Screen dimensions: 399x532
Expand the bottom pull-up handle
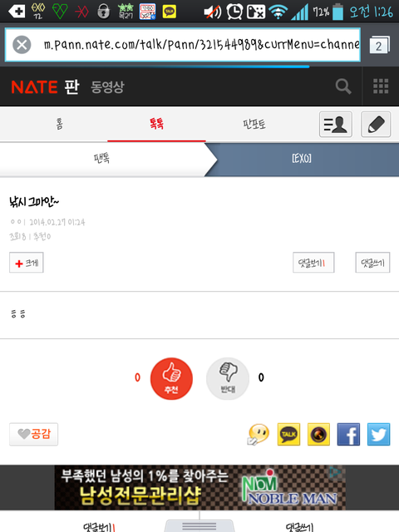[x=199, y=525]
